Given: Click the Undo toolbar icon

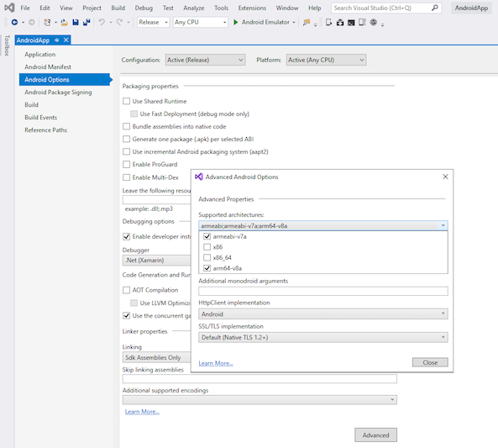Looking at the screenshot, I should pyautogui.click(x=102, y=22).
